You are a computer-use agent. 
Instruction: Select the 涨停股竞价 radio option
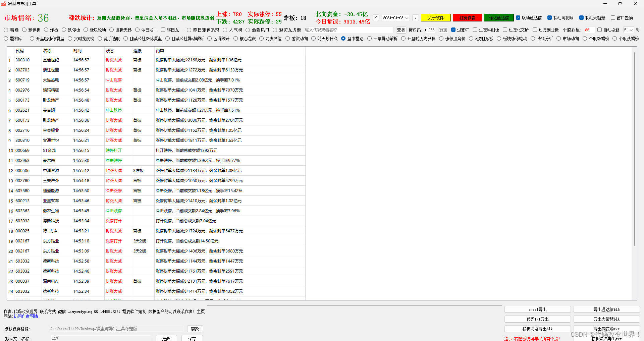[441, 39]
